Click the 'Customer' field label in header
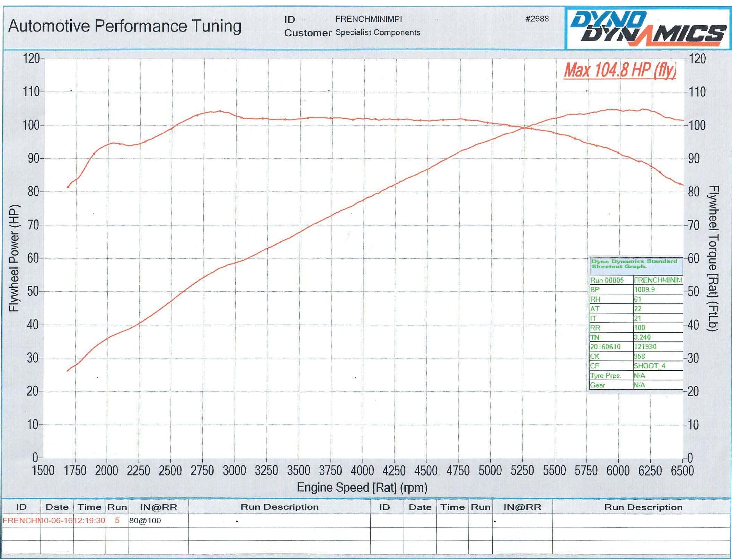The width and height of the screenshot is (732, 560). pos(308,33)
